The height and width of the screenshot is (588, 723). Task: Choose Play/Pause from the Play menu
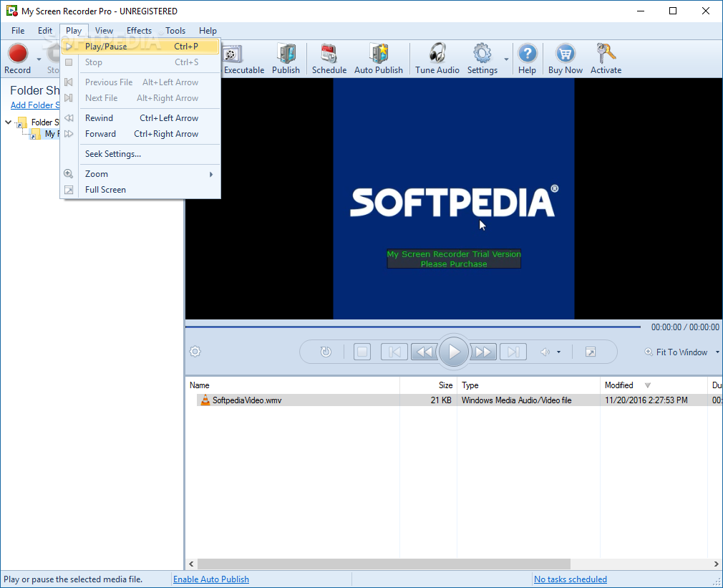click(140, 47)
